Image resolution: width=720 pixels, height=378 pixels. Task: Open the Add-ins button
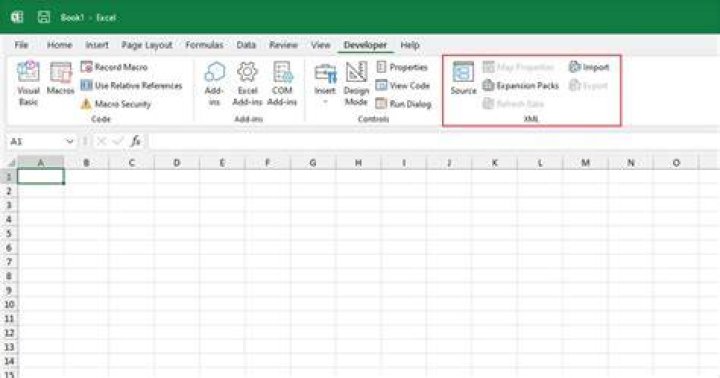[x=214, y=83]
